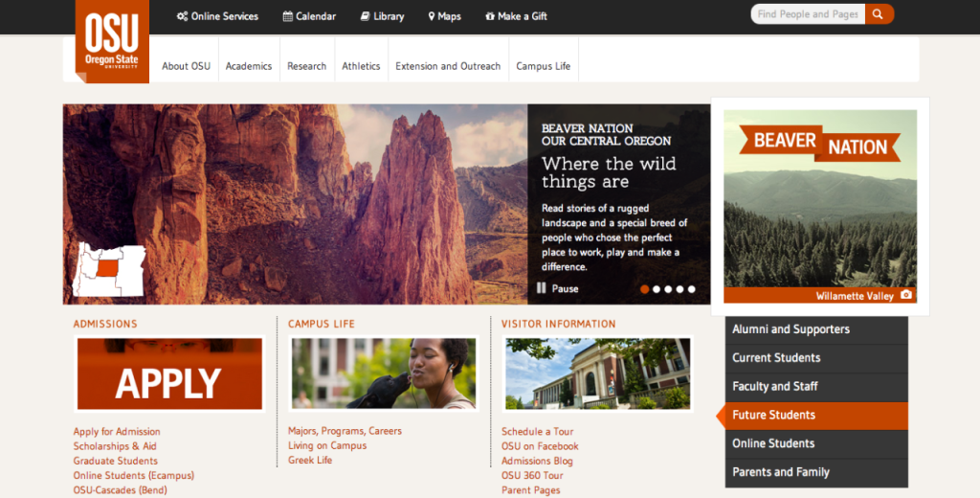Image resolution: width=980 pixels, height=498 pixels.
Task: Open the Research menu
Action: point(307,66)
